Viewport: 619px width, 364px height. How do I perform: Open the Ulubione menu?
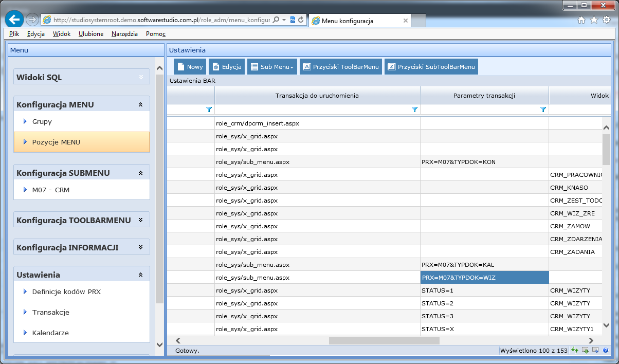91,34
